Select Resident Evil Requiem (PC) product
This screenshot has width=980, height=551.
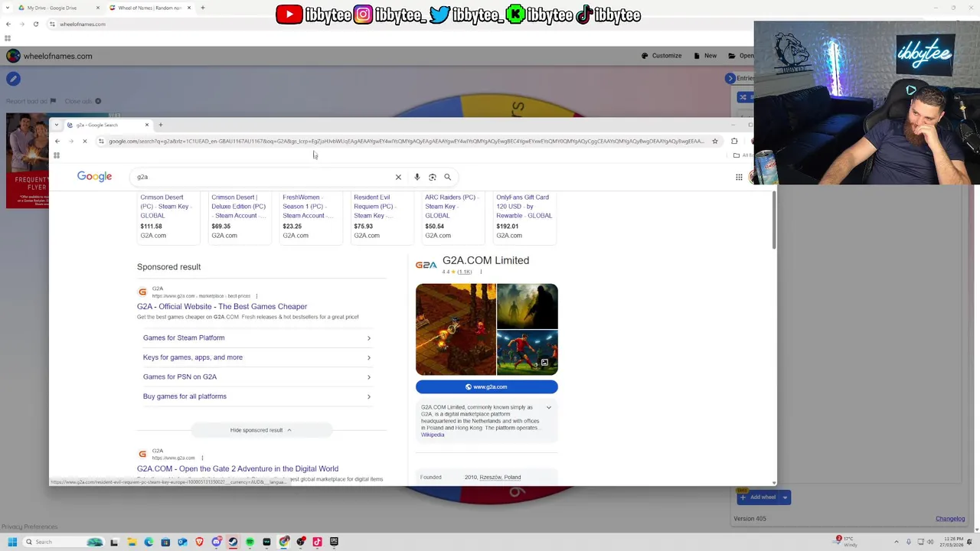pos(381,217)
